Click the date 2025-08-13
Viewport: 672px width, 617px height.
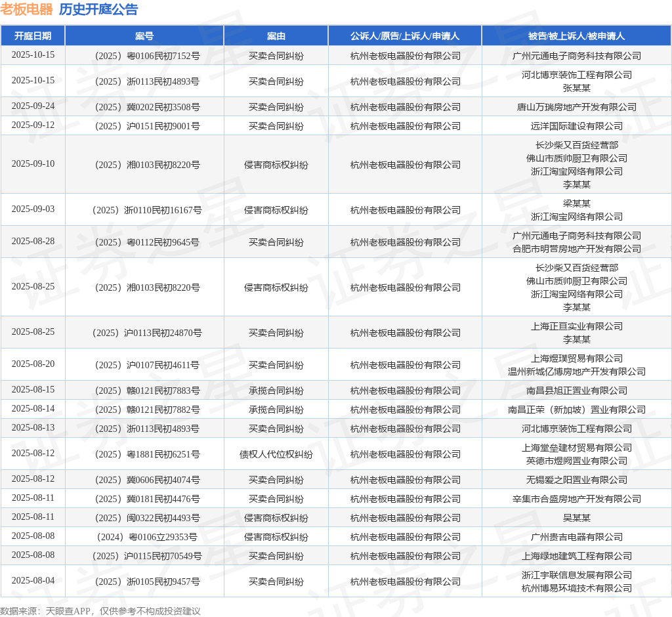pos(33,427)
